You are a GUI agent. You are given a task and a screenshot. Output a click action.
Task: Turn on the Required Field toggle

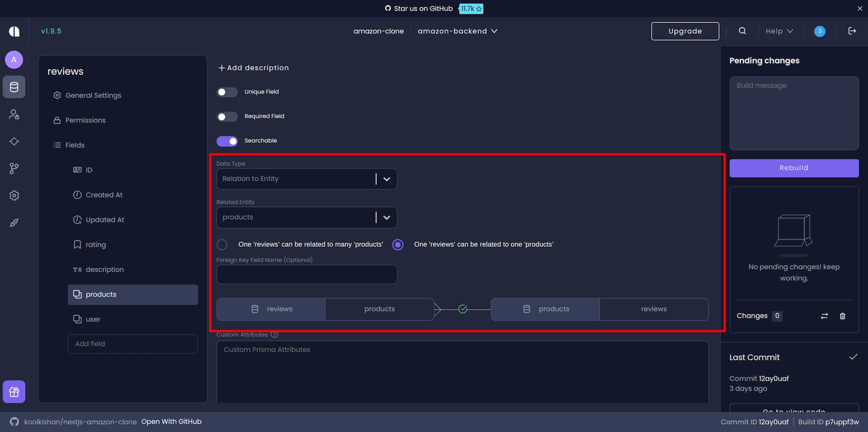tap(227, 117)
